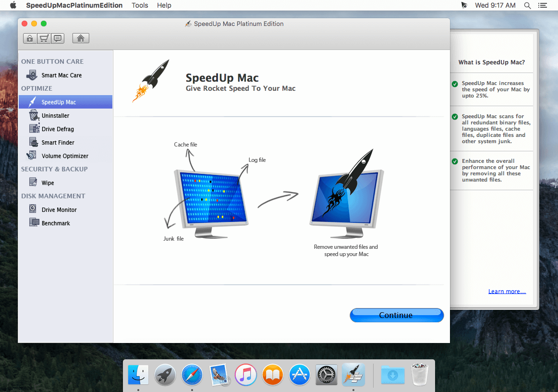
Task: Click the Drive Monitor sidebar icon
Action: 33,209
